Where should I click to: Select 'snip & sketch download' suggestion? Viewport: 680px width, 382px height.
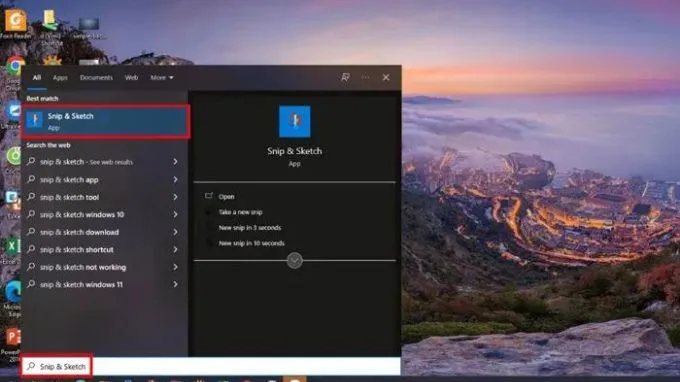(x=104, y=232)
